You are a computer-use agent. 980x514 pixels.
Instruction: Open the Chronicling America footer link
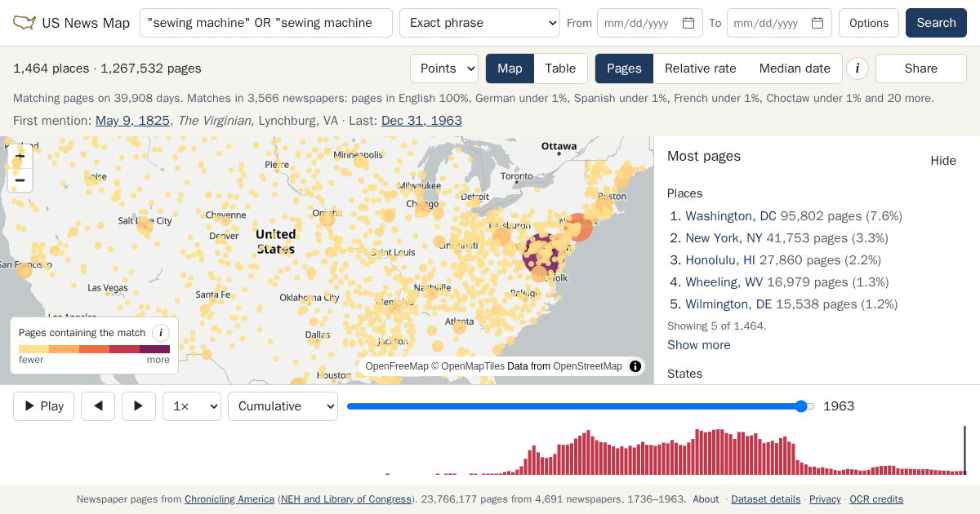229,499
